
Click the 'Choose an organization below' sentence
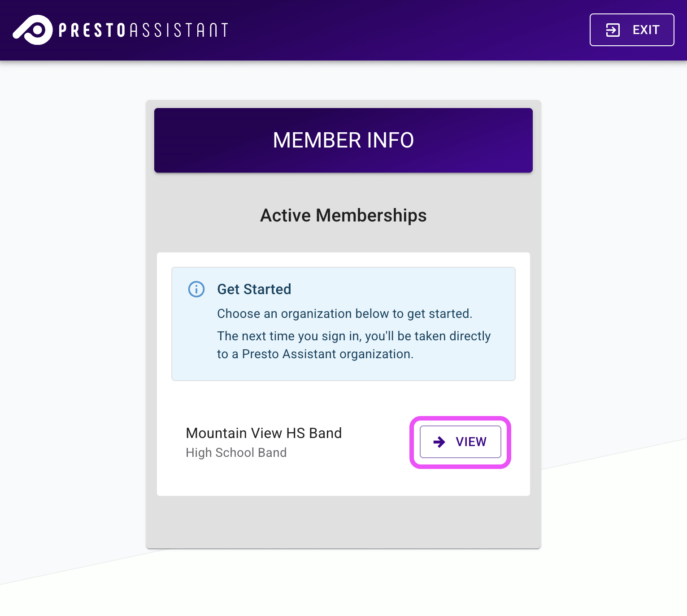pos(344,314)
